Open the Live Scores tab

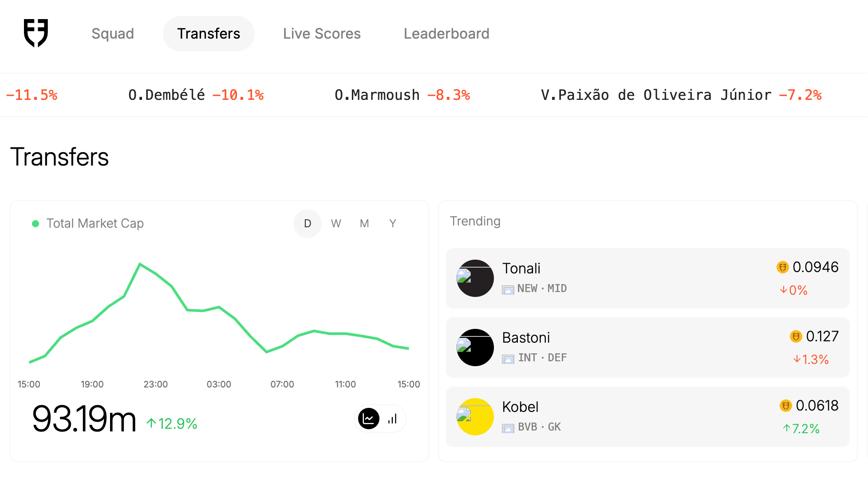(x=322, y=34)
